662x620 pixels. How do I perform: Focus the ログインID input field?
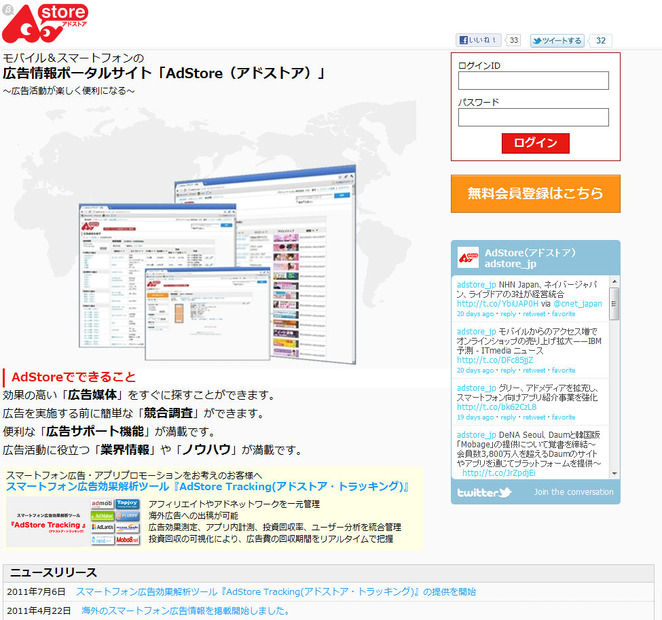pos(533,80)
